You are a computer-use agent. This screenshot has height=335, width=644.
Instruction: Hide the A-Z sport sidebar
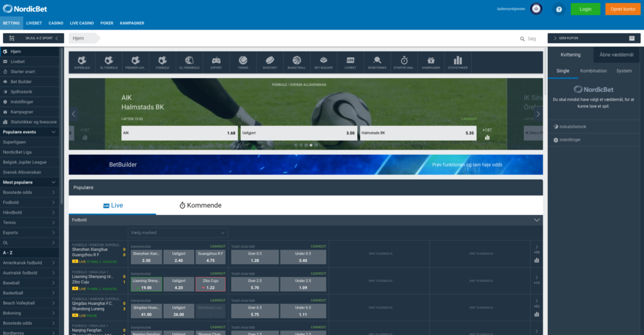tap(33, 38)
